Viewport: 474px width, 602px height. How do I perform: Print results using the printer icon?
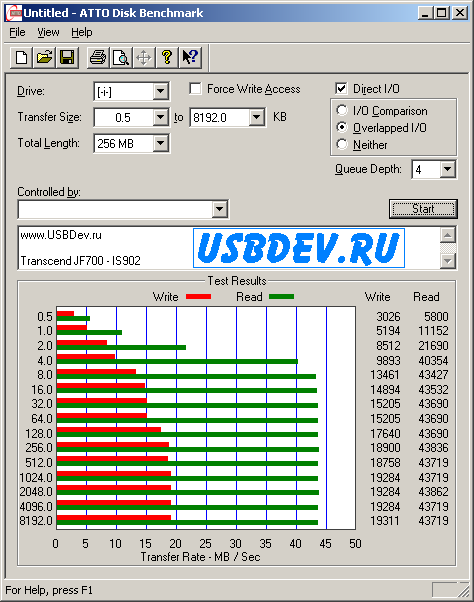click(98, 58)
